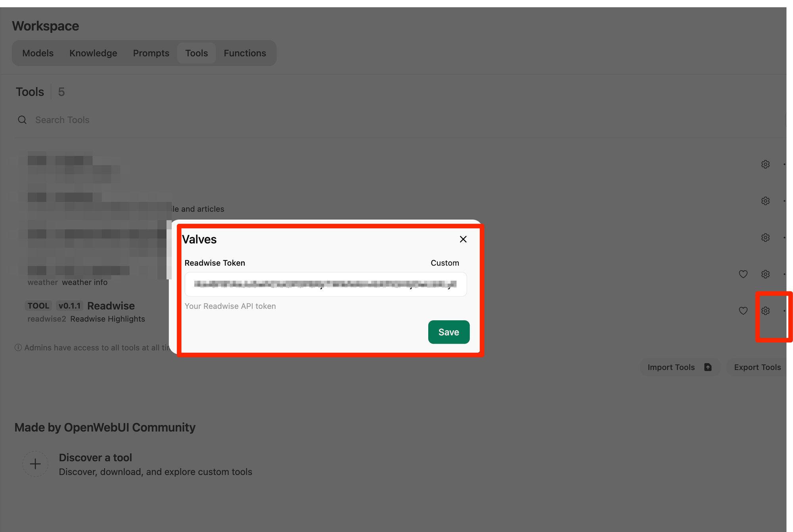The image size is (793, 532).
Task: Switch to the Models tab
Action: click(x=38, y=53)
